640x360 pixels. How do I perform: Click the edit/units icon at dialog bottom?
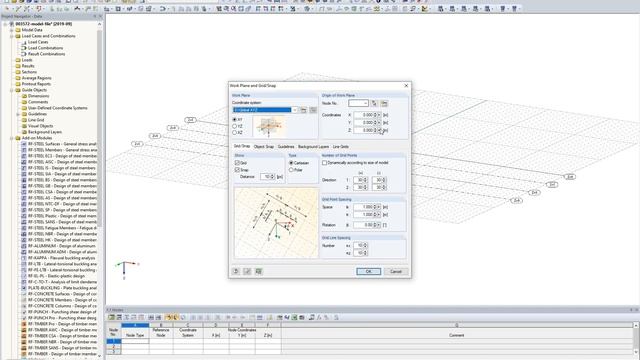coord(247,271)
